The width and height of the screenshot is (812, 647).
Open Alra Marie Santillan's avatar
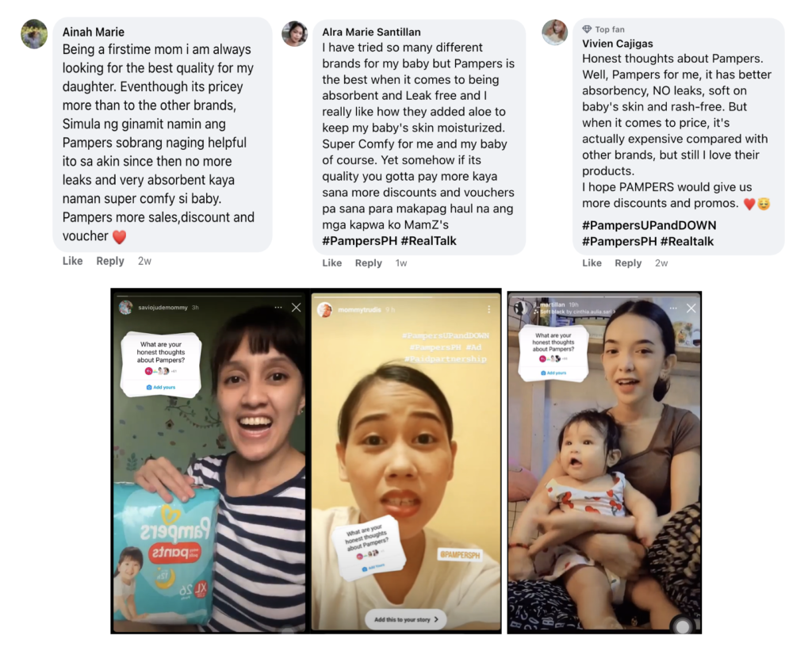click(x=295, y=33)
